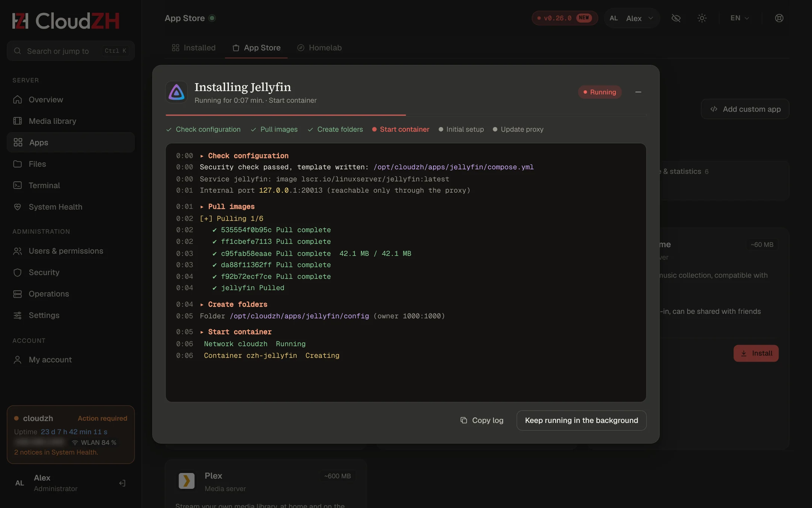812x508 pixels.
Task: Click the Plex app icon
Action: [x=186, y=481]
